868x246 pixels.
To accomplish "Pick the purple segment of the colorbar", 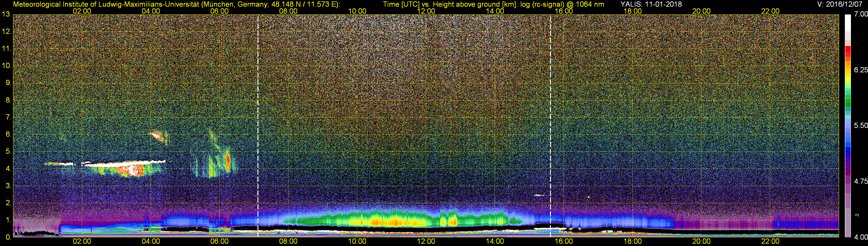I will [x=847, y=172].
